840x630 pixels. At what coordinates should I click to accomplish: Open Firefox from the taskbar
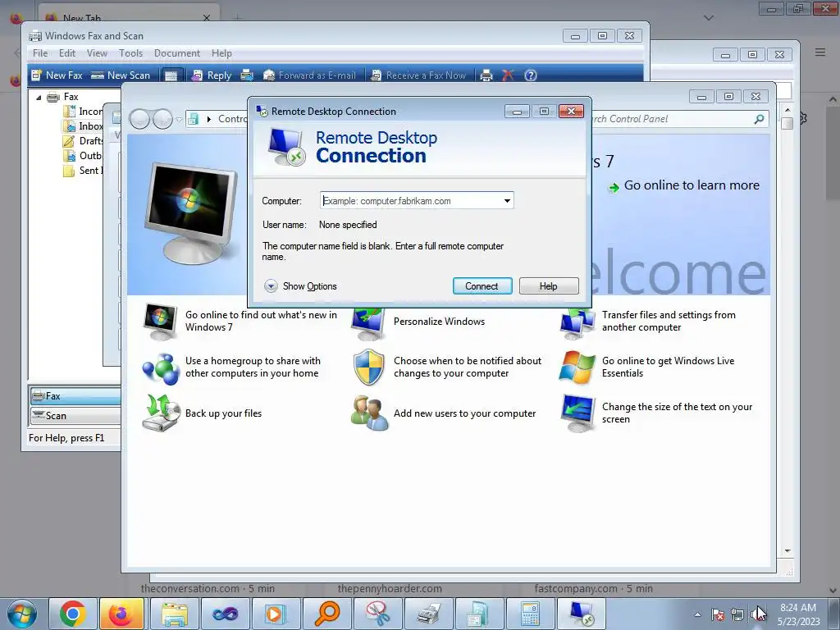tap(121, 614)
